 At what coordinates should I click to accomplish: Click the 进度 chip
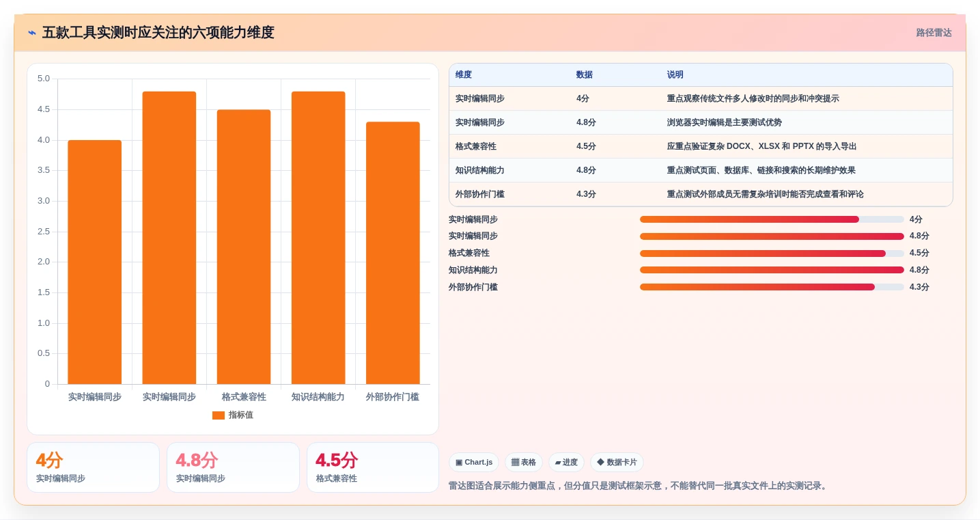(566, 463)
